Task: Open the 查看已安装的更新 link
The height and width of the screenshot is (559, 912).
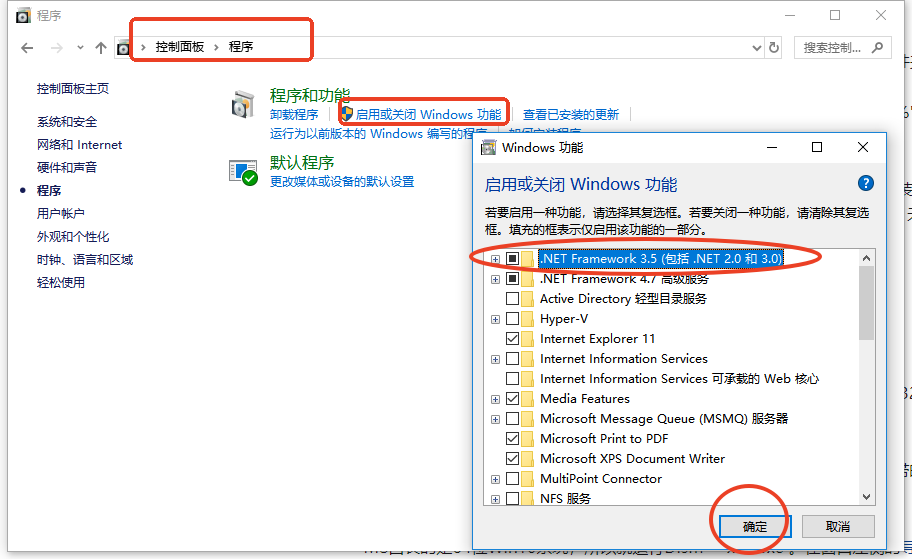Action: (571, 115)
